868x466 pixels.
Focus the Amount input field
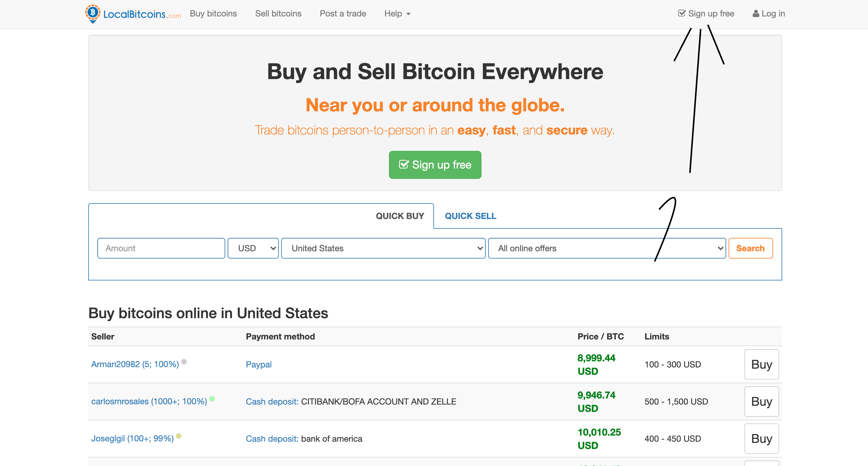pyautogui.click(x=161, y=248)
